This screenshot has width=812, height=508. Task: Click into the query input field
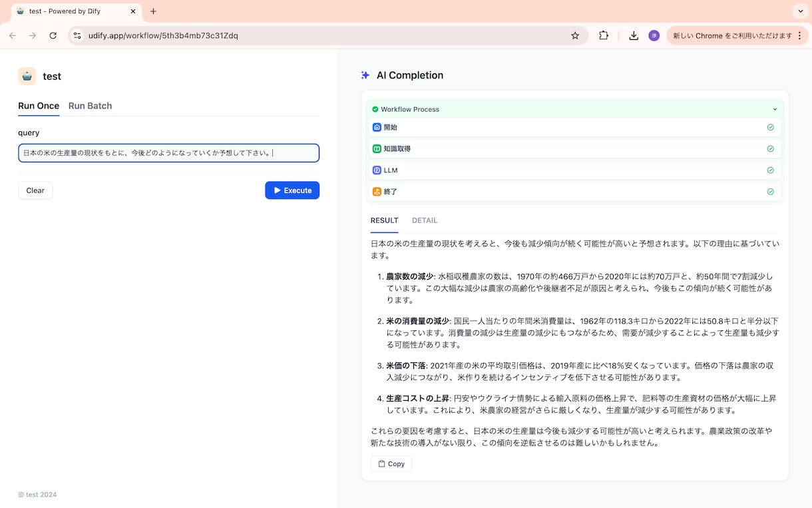tap(168, 153)
